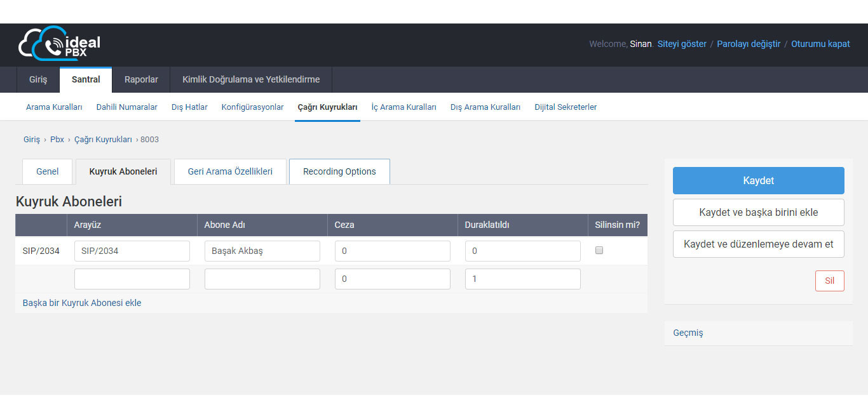The width and height of the screenshot is (868, 419).
Task: Open the Raporlar main menu tab
Action: 141,80
